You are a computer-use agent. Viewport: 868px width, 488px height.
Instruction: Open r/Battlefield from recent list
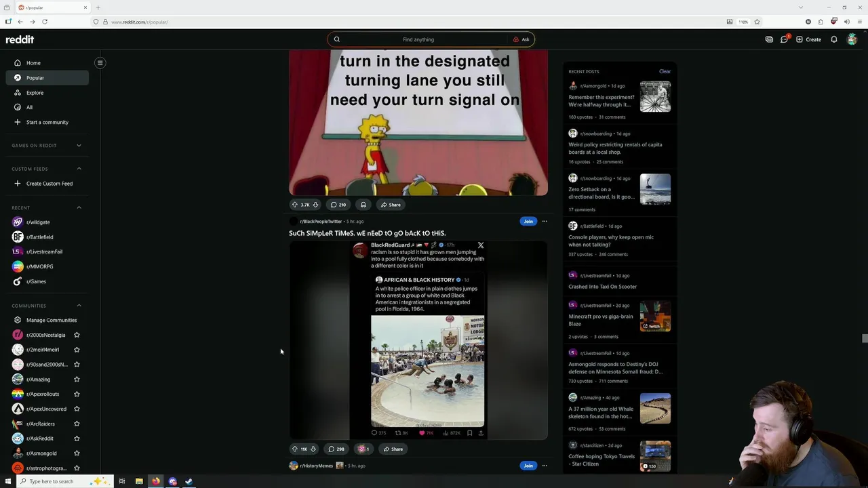pyautogui.click(x=47, y=237)
